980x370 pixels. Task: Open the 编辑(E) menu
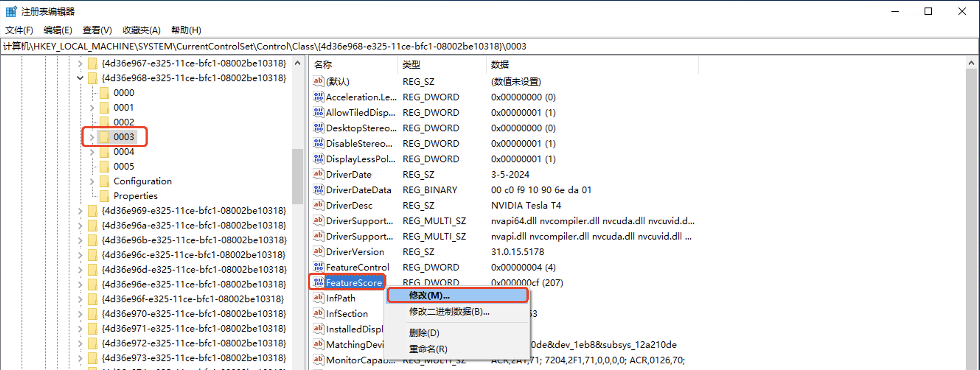click(58, 30)
